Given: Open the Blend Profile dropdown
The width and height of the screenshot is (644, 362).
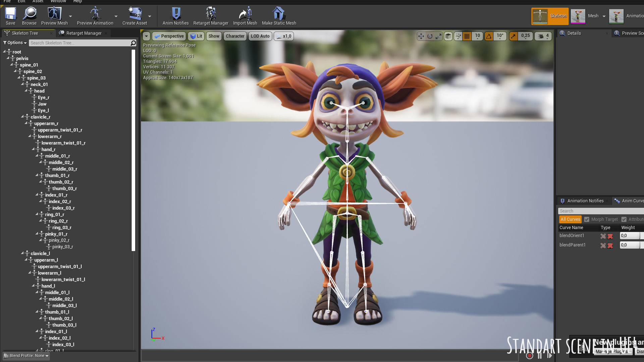Looking at the screenshot, I should click(26, 356).
